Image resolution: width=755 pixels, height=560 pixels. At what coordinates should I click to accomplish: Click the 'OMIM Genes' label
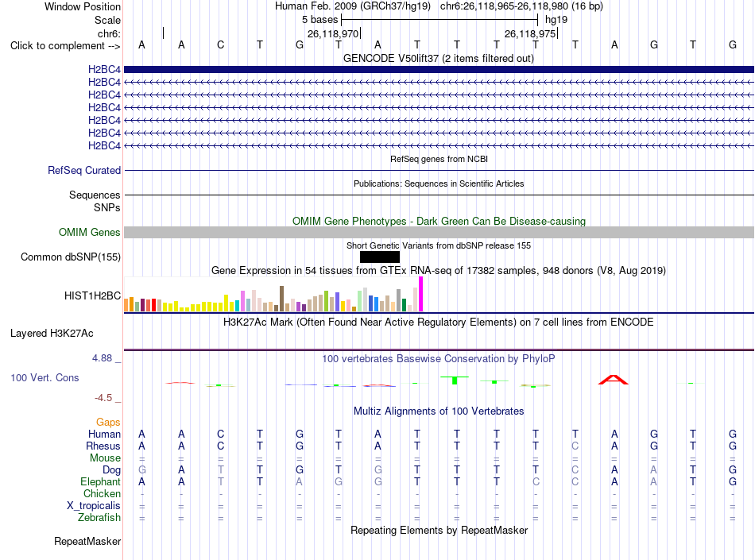click(x=90, y=233)
